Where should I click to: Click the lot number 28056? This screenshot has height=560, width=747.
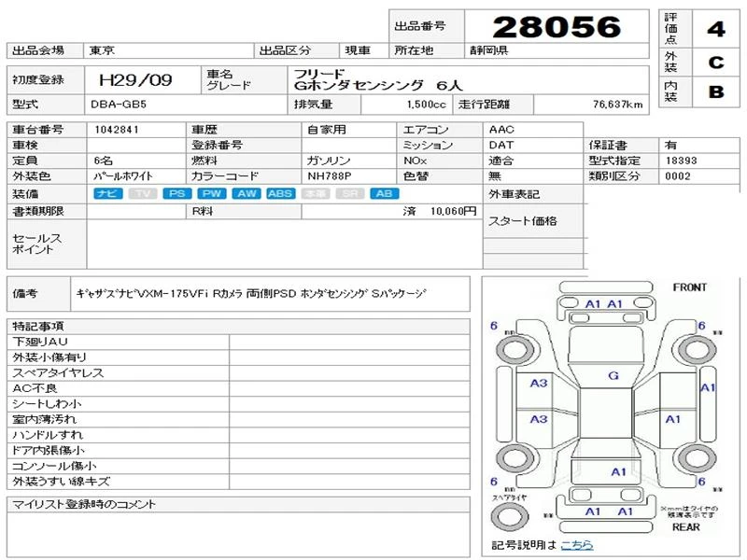pyautogui.click(x=557, y=27)
